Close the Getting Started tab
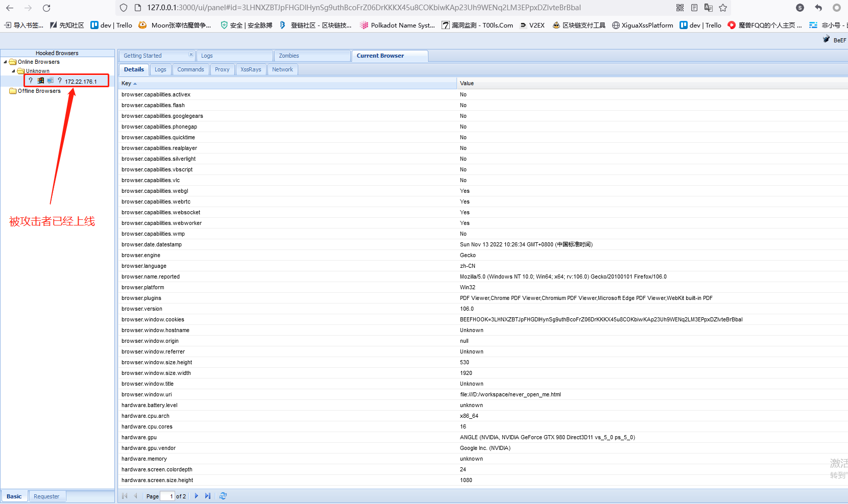 [191, 55]
